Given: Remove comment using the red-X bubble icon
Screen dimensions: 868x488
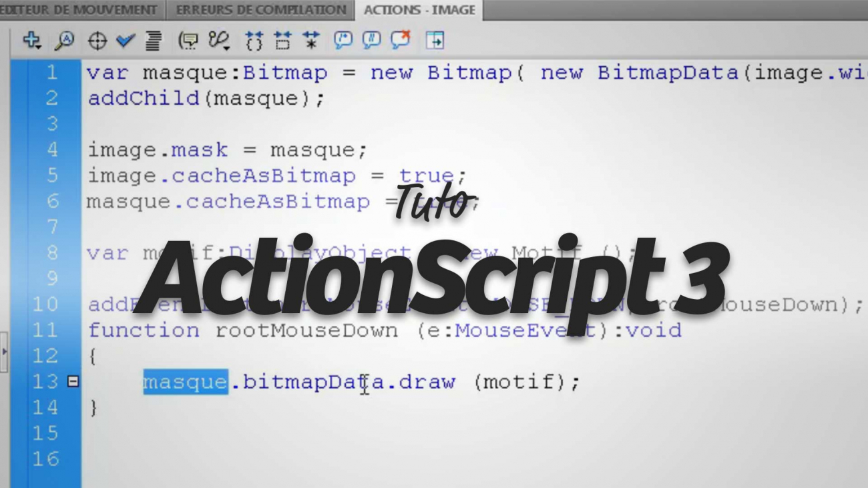Looking at the screenshot, I should 401,41.
